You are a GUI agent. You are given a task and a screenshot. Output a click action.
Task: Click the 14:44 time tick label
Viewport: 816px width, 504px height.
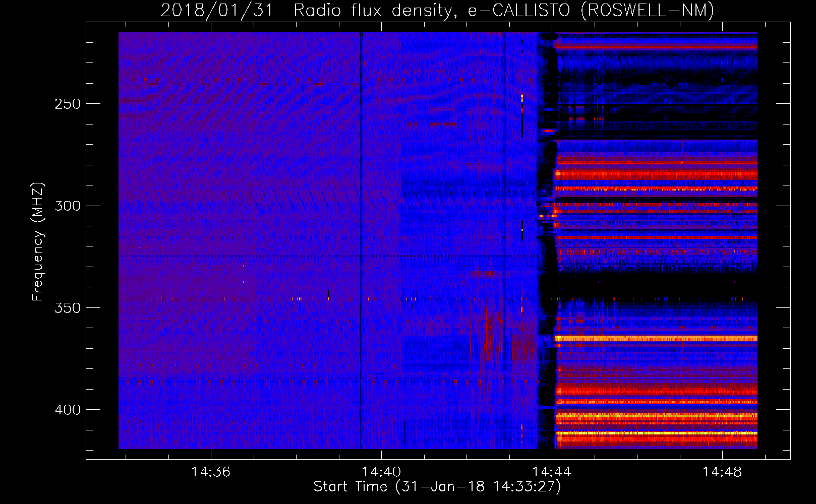[x=552, y=472]
